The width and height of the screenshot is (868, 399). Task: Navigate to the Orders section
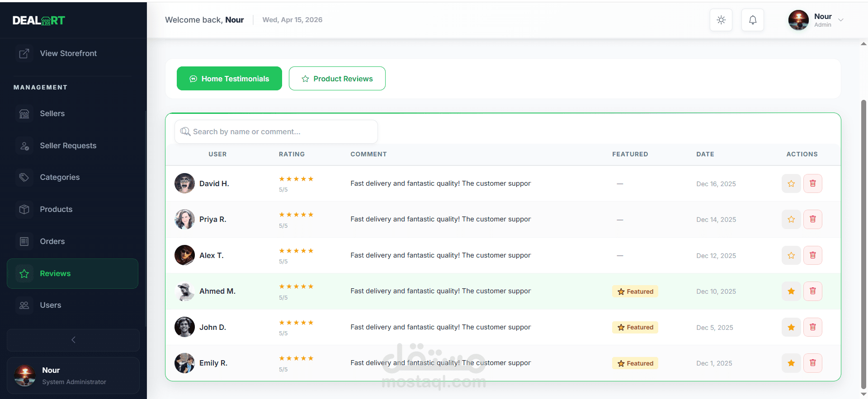[52, 241]
